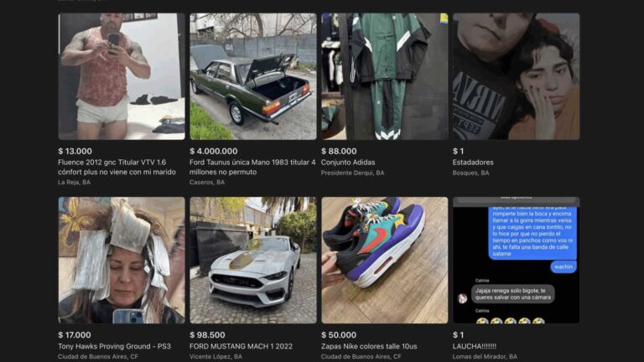Open the Conjunto Adidas tracksuit photo
644x362 pixels.
click(385, 76)
